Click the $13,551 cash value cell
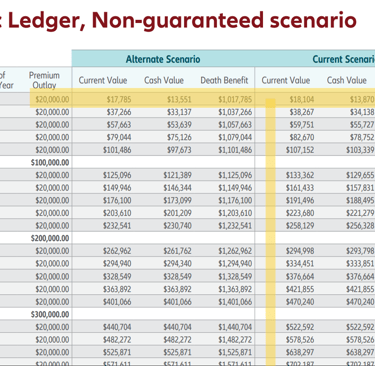Screen dimensions: 375x366 [179, 99]
